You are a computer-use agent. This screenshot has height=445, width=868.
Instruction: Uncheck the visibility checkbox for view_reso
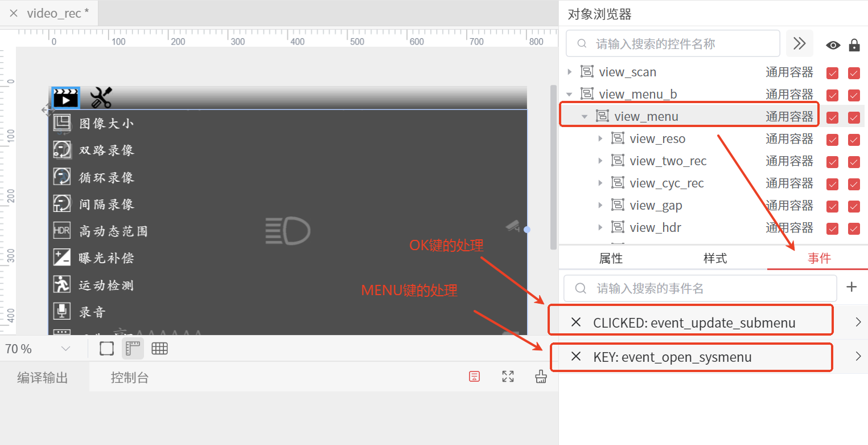point(833,139)
